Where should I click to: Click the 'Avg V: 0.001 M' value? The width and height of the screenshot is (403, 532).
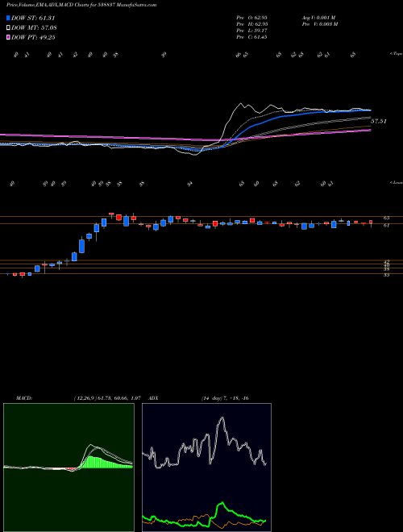coord(320,18)
